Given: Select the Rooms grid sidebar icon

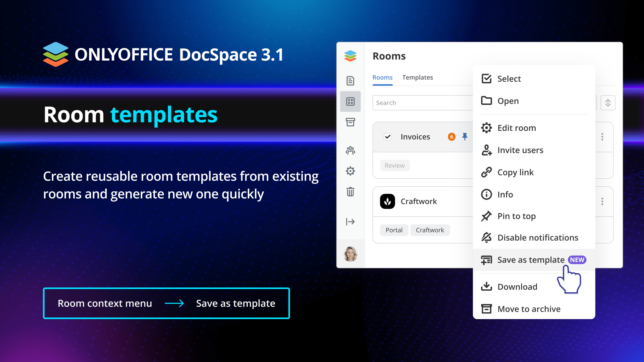Looking at the screenshot, I should [x=350, y=101].
